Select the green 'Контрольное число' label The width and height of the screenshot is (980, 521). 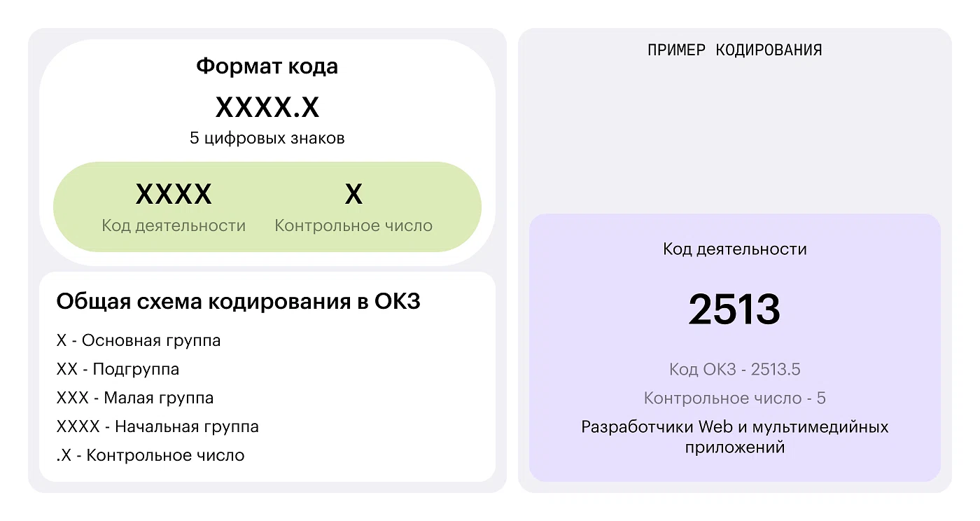353,225
